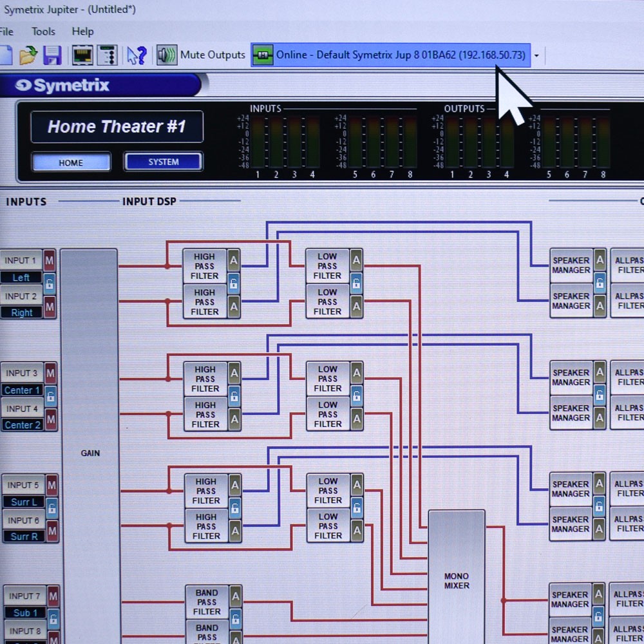Click the network port connection icon

tap(82, 55)
